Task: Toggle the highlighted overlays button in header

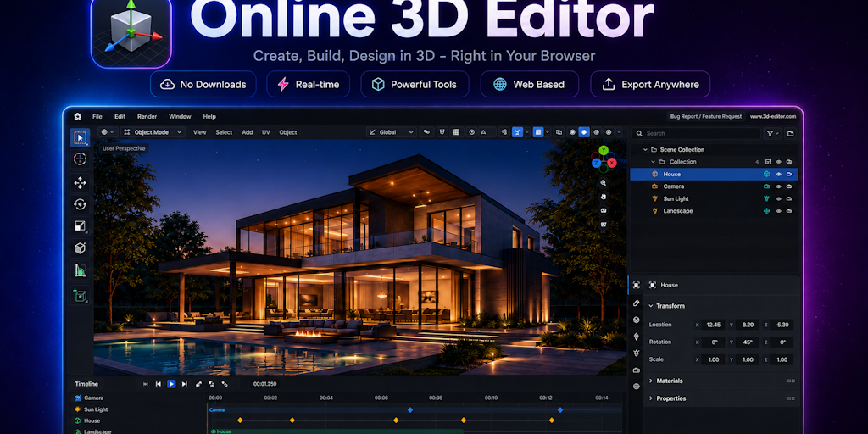Action: point(538,132)
